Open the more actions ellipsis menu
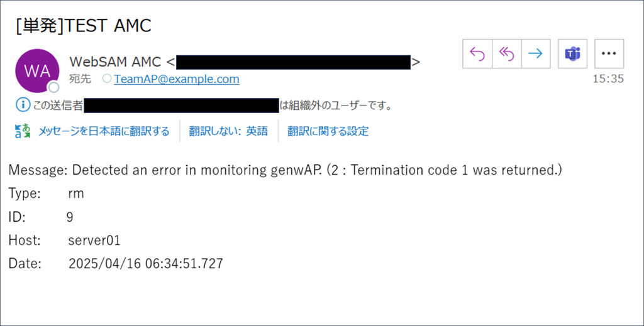This screenshot has width=644, height=326. pyautogui.click(x=608, y=53)
